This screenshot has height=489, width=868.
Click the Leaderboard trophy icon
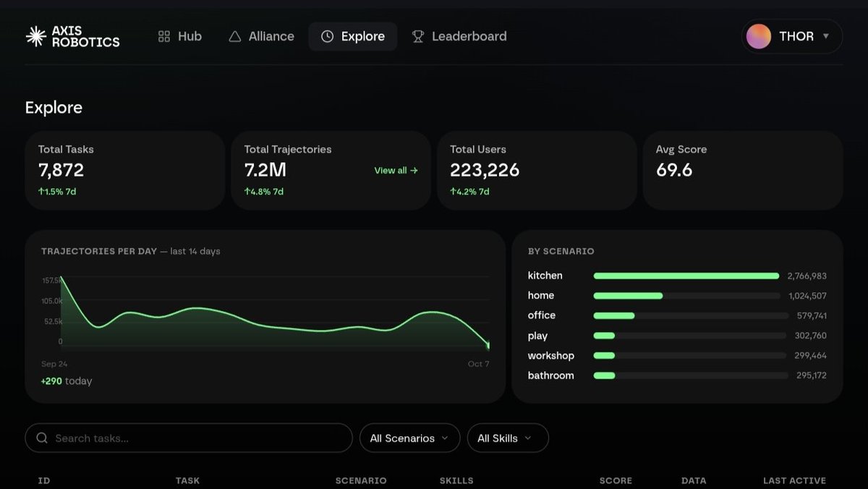tap(418, 36)
